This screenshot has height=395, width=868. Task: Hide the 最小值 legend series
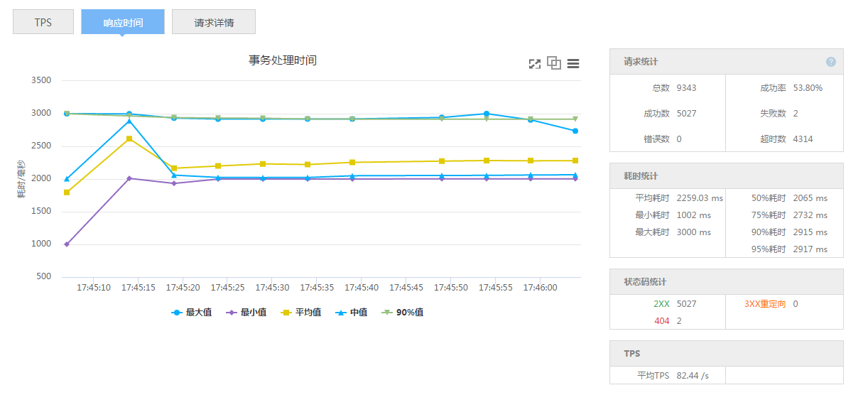click(x=246, y=312)
